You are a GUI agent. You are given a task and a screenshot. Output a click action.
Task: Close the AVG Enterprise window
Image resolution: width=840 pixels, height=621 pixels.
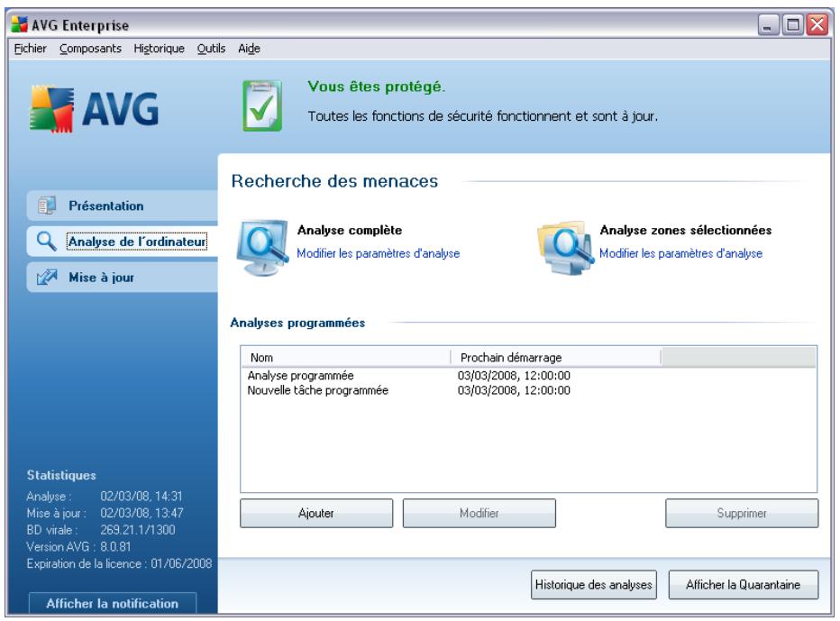point(817,24)
